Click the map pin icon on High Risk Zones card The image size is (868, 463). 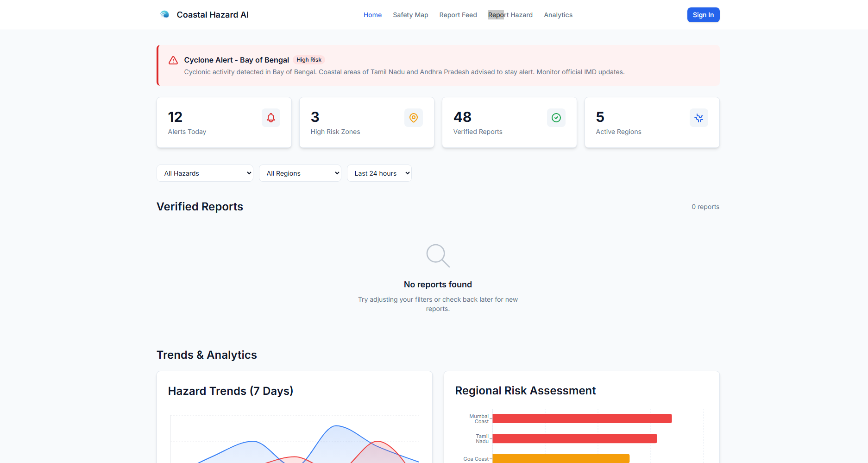click(414, 117)
